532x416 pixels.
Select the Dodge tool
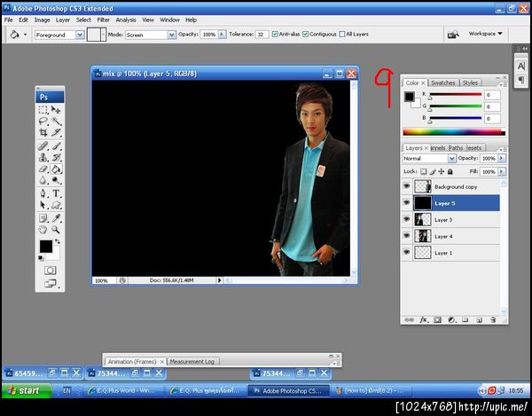(x=56, y=180)
